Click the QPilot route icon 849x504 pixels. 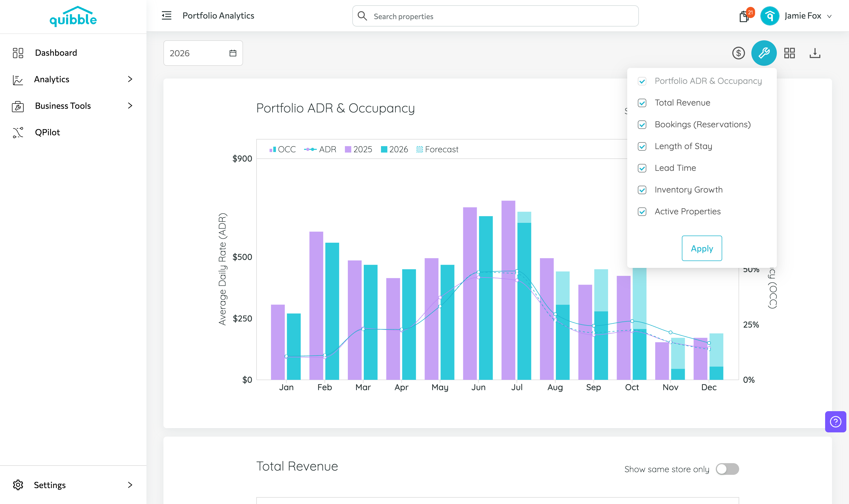click(x=18, y=132)
